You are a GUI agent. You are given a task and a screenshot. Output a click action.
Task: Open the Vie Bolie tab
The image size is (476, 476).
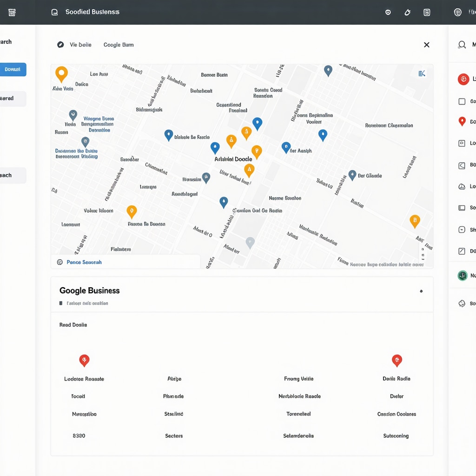pos(80,45)
